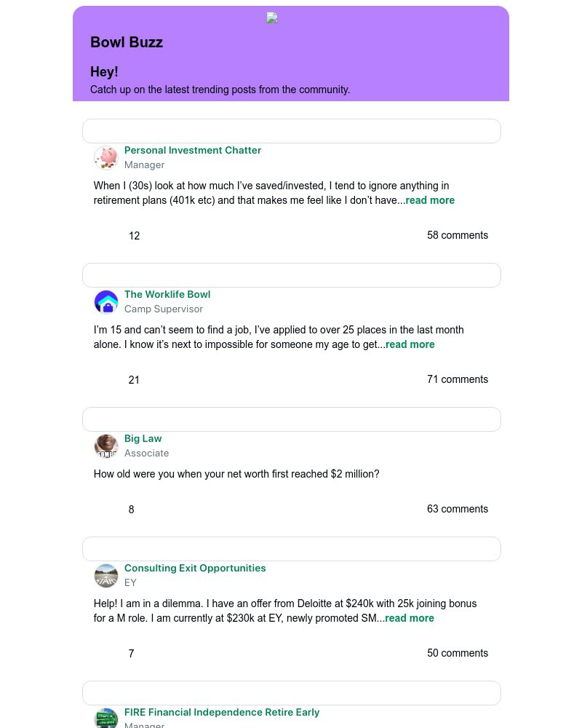Open The Worklife Bowl link
The image size is (582, 728).
167,294
